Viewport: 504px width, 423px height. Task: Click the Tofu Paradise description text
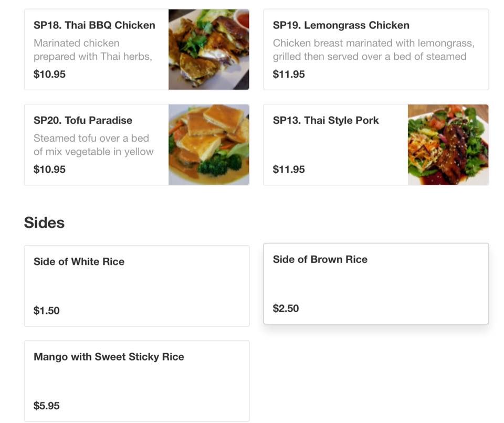(x=93, y=145)
